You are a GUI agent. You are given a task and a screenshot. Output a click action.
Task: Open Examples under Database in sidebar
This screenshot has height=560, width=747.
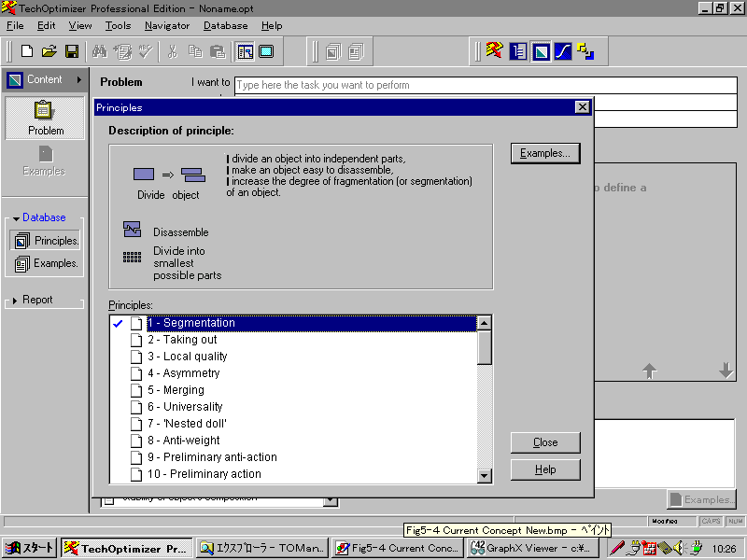tap(45, 263)
